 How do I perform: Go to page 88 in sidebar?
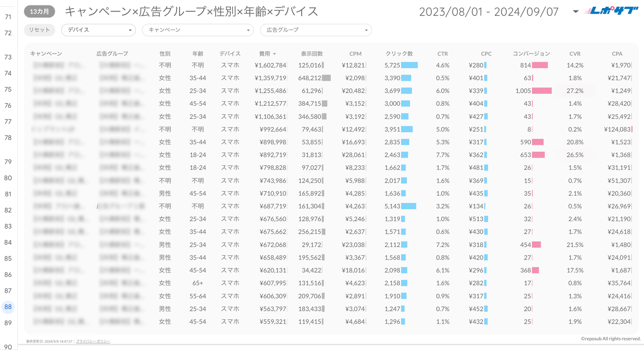coord(8,307)
